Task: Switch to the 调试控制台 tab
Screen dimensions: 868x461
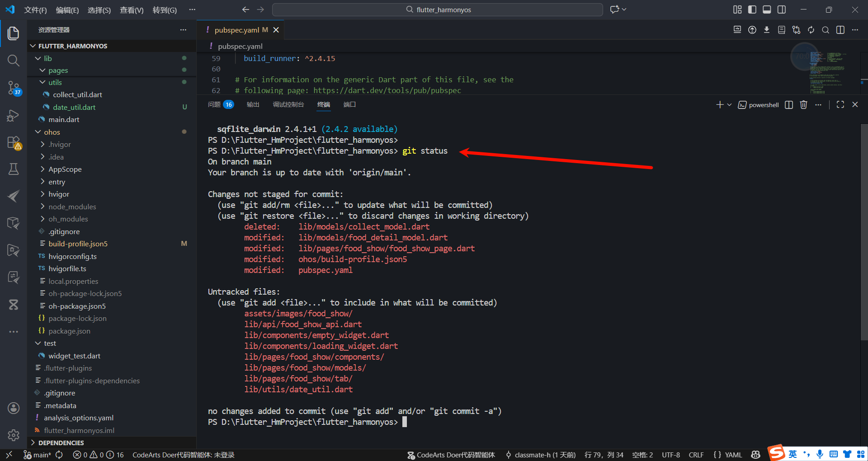Action: (x=288, y=105)
